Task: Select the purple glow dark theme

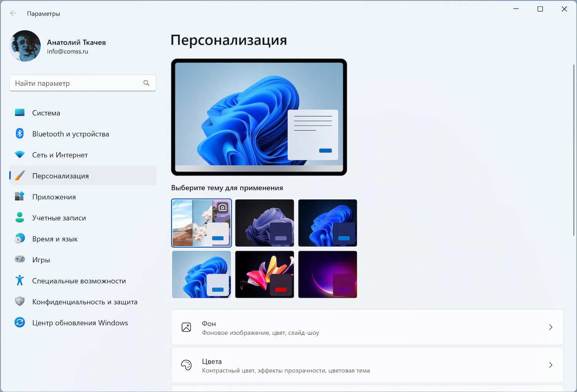Action: tap(328, 274)
